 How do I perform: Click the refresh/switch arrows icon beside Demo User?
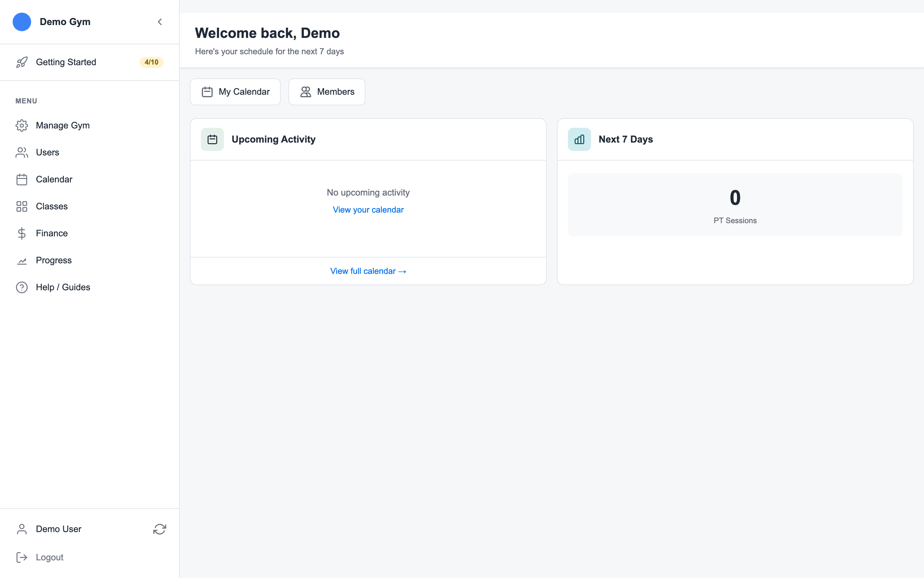(159, 529)
